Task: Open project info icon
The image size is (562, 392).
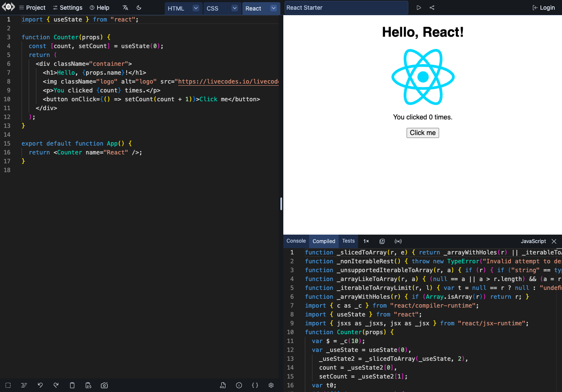Action: click(x=239, y=385)
